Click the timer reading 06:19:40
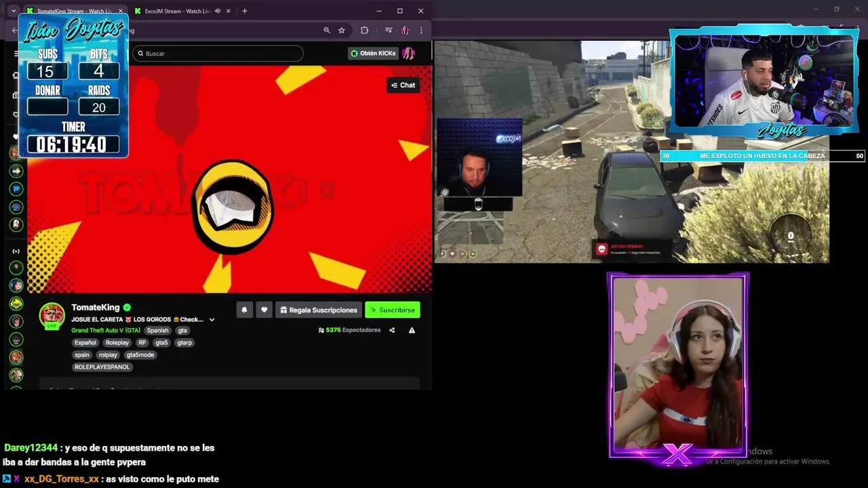 [73, 144]
